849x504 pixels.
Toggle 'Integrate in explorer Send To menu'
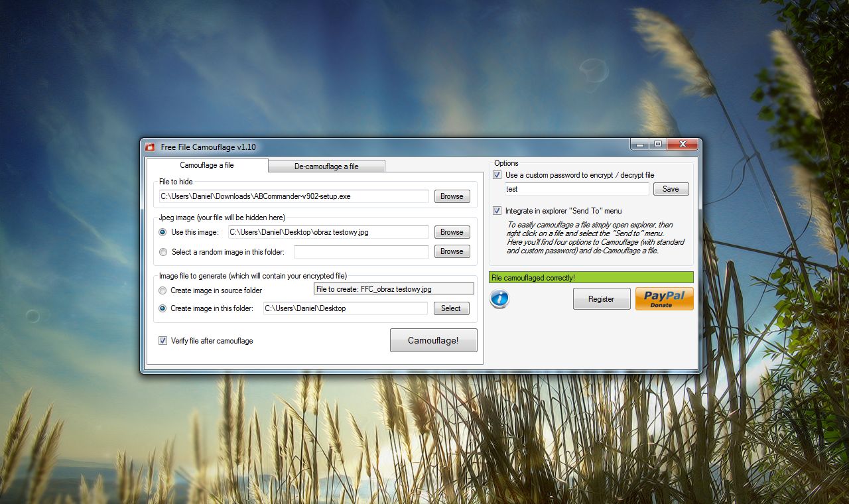[x=497, y=211]
